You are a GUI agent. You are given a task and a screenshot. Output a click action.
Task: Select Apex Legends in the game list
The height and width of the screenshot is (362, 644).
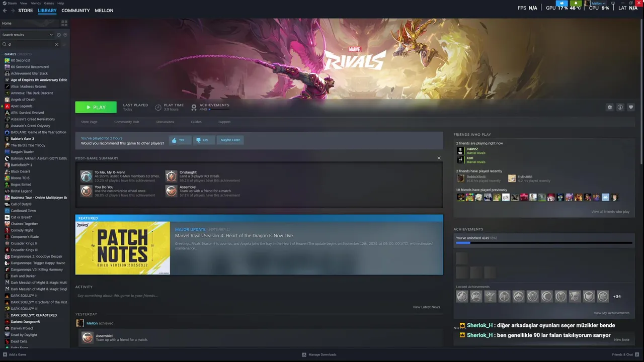click(22, 106)
